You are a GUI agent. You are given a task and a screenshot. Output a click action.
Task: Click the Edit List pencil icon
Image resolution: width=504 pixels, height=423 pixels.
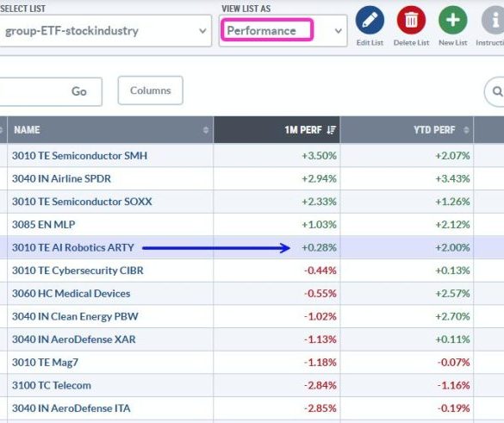coord(370,21)
